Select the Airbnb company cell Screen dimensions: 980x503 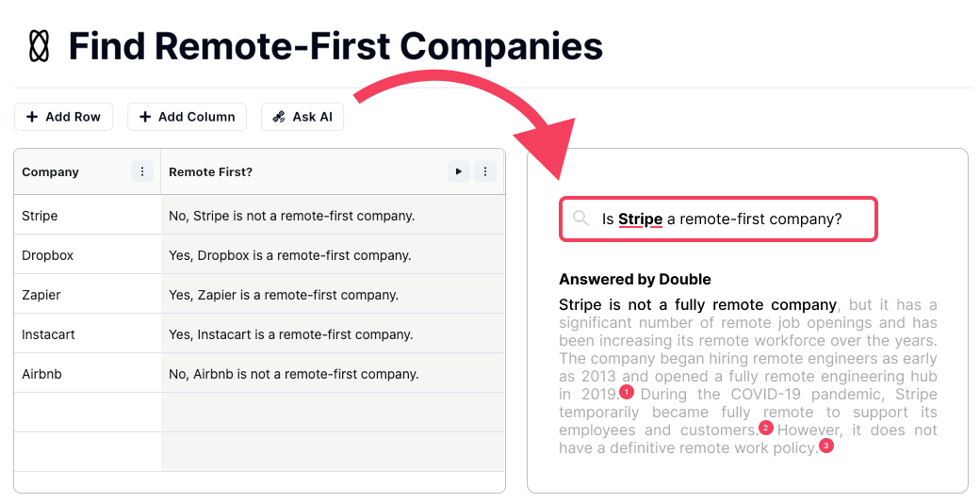pos(87,374)
